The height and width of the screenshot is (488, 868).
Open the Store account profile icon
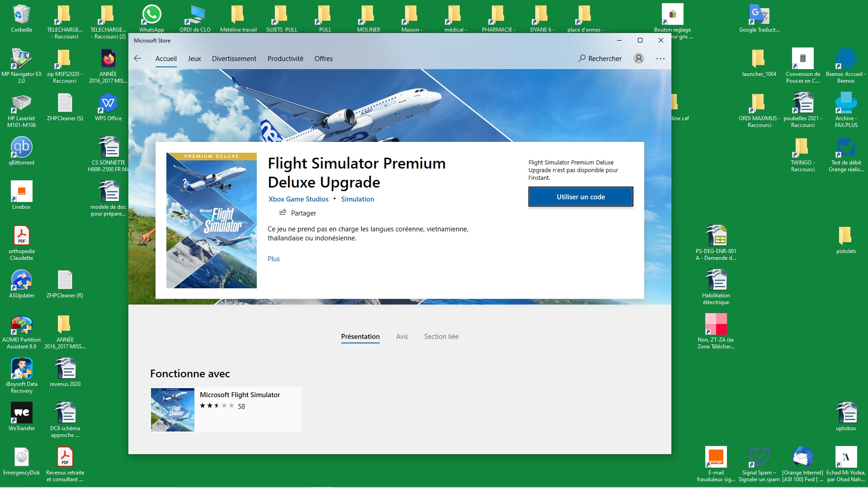(x=638, y=58)
